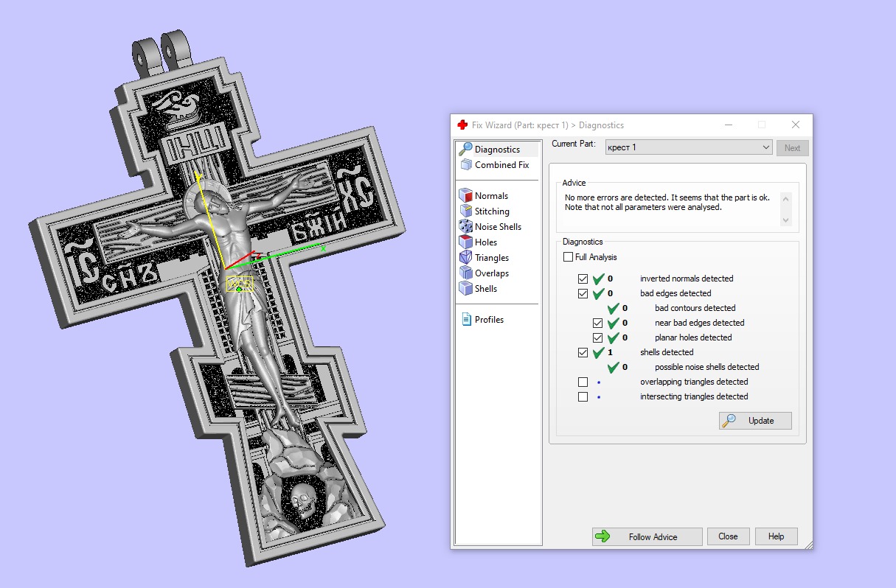Click the Overlaps icon
The width and height of the screenshot is (896, 588).
pyautogui.click(x=465, y=273)
